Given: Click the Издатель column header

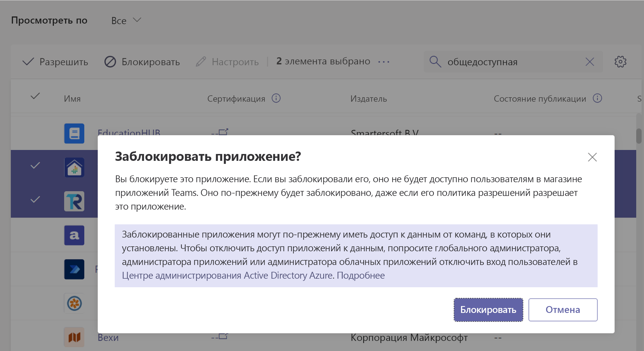Looking at the screenshot, I should [368, 99].
